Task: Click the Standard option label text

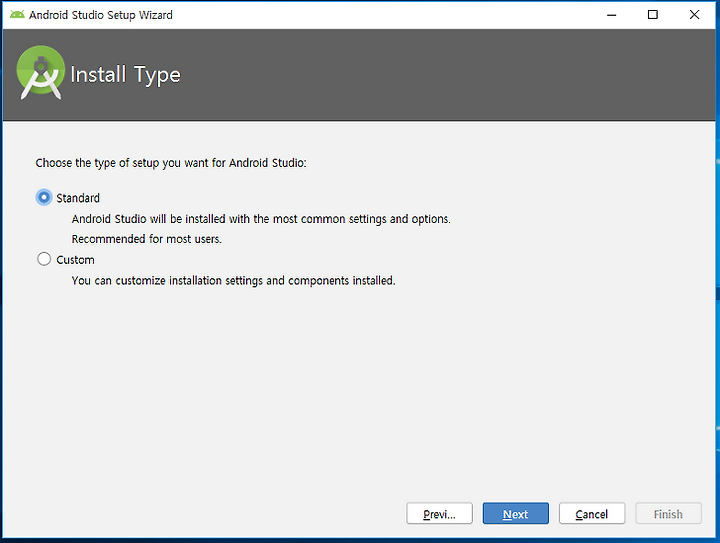Action: tap(78, 198)
